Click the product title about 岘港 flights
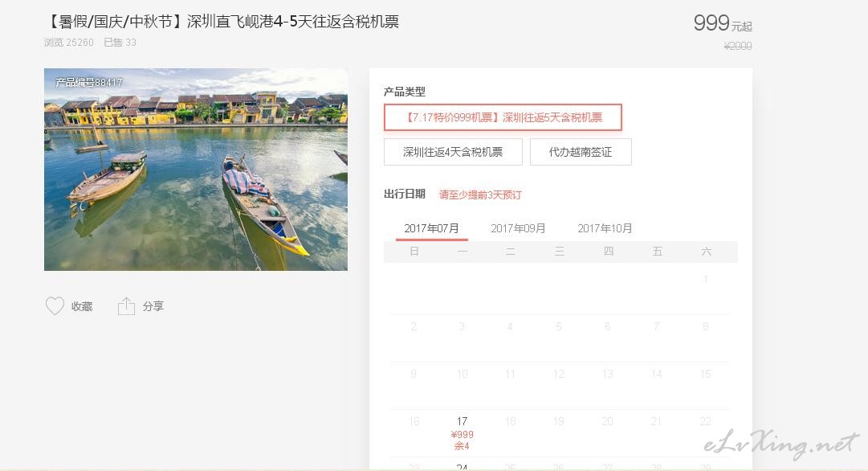This screenshot has width=868, height=471. point(222,22)
